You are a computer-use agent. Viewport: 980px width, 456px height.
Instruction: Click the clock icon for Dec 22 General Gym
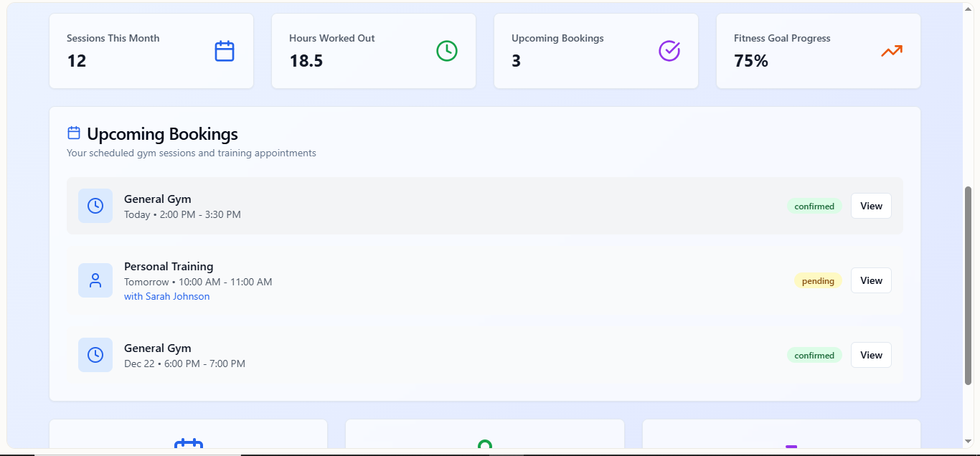coord(95,355)
